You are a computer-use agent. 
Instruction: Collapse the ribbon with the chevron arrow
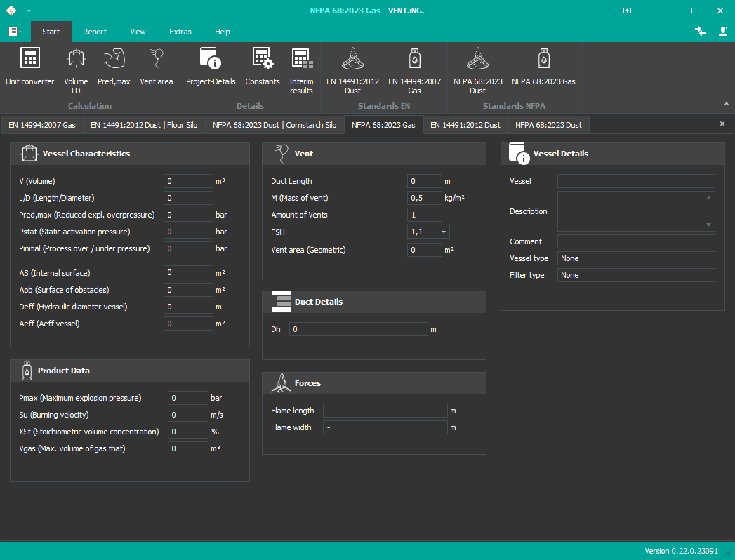point(727,104)
